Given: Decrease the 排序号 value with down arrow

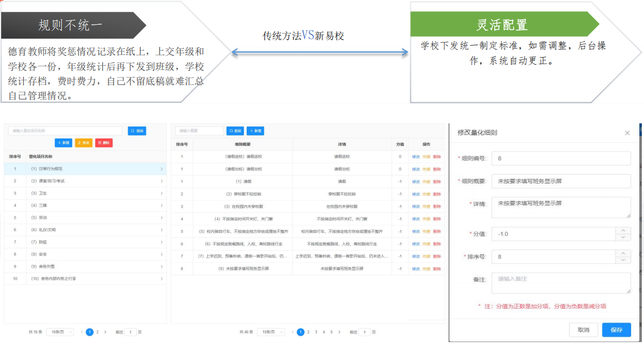Looking at the screenshot, I should (x=623, y=260).
